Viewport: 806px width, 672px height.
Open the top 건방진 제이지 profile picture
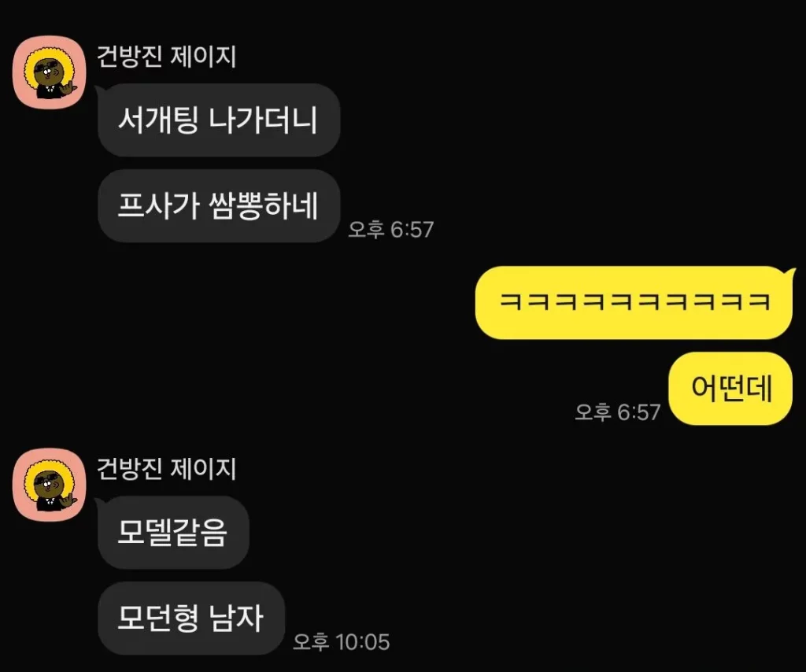(x=50, y=72)
